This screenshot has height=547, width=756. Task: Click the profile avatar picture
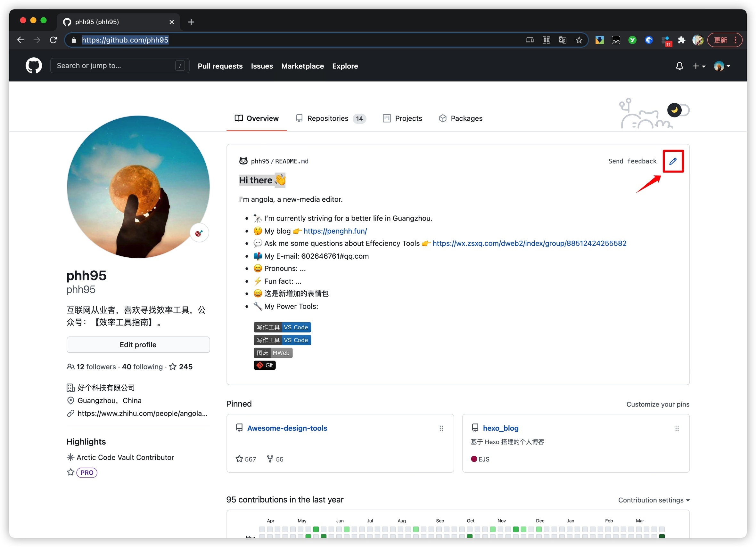tap(138, 187)
